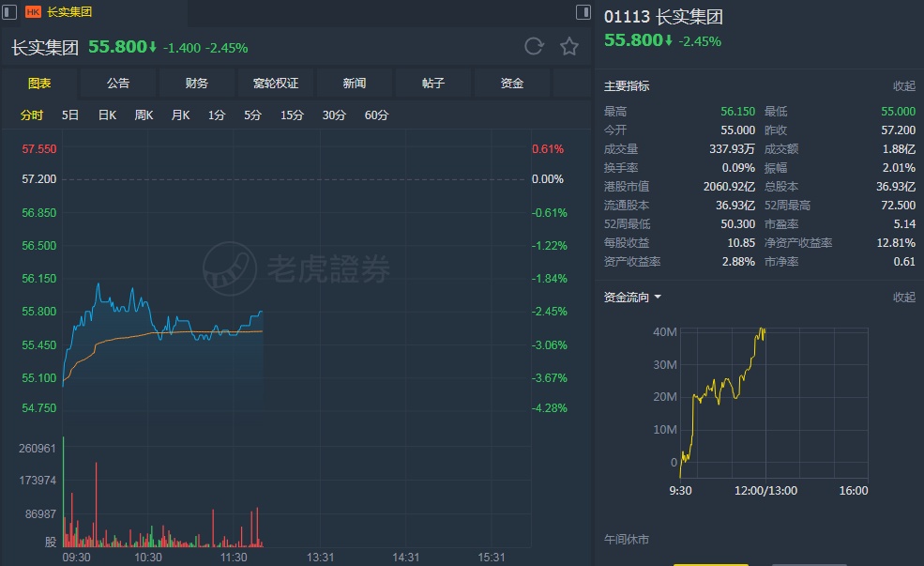
Task: Click the 成交额 value 1.88亿
Action: (x=900, y=149)
